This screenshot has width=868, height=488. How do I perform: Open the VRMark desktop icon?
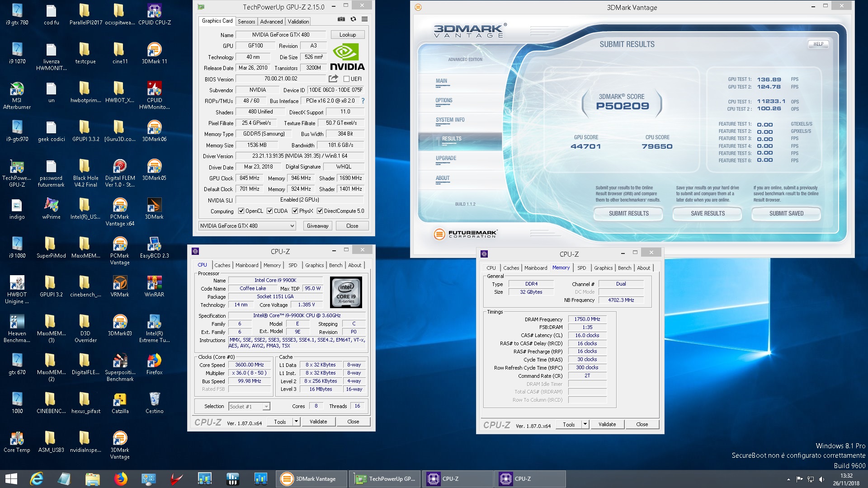pos(120,286)
